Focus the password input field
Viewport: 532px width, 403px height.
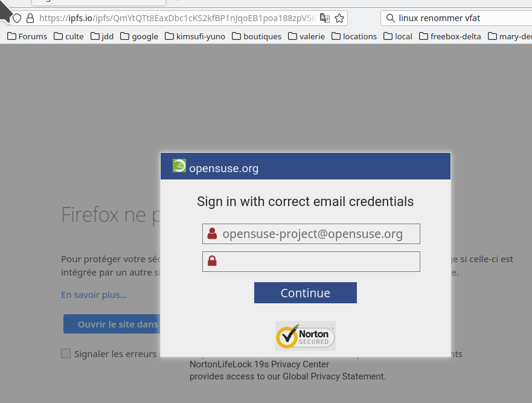(x=311, y=262)
